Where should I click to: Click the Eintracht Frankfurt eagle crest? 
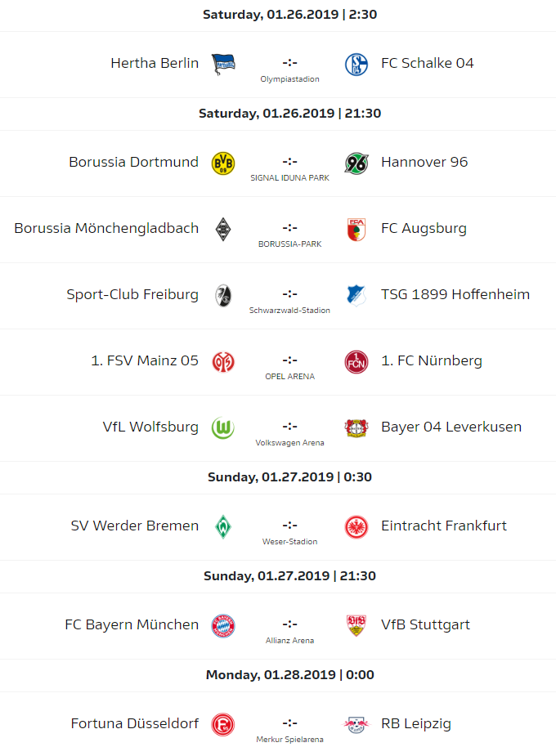coord(356,526)
